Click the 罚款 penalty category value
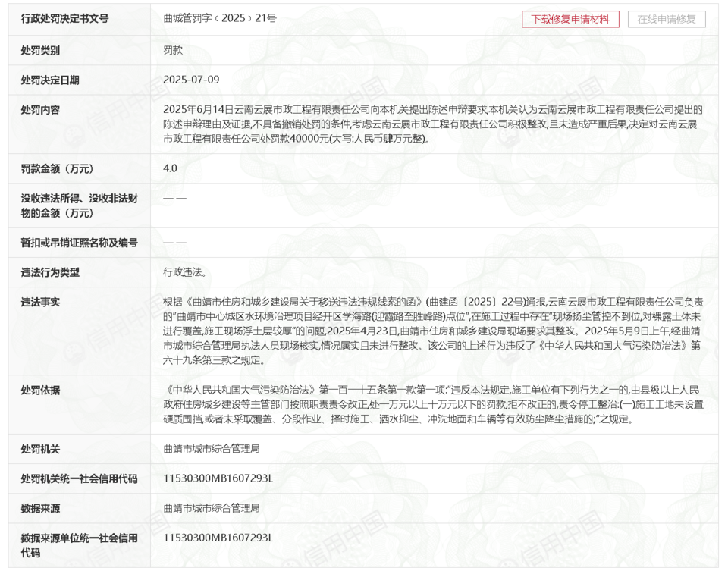 pyautogui.click(x=173, y=50)
